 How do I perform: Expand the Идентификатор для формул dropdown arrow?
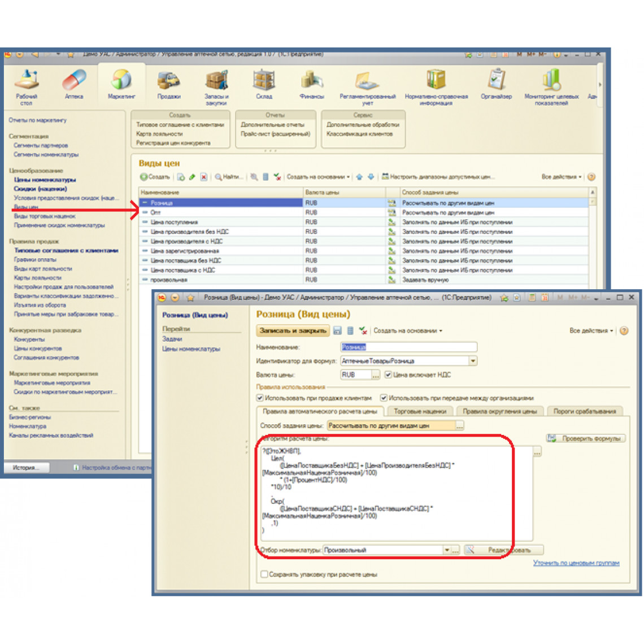[473, 361]
